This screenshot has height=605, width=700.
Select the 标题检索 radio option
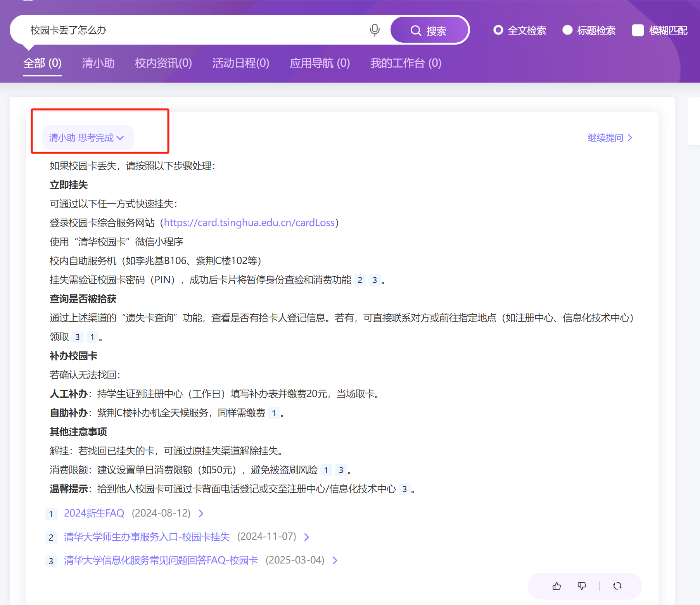567,30
